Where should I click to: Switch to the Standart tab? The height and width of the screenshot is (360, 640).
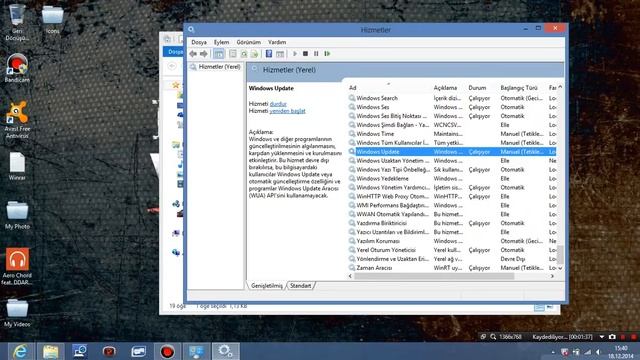(x=300, y=286)
